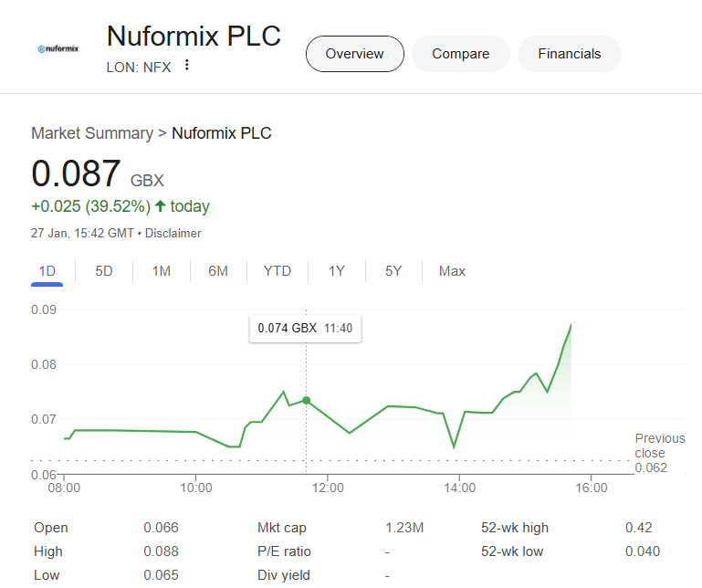Image resolution: width=702 pixels, height=588 pixels.
Task: Click the price chart's end point near 0.087
Action: click(571, 325)
